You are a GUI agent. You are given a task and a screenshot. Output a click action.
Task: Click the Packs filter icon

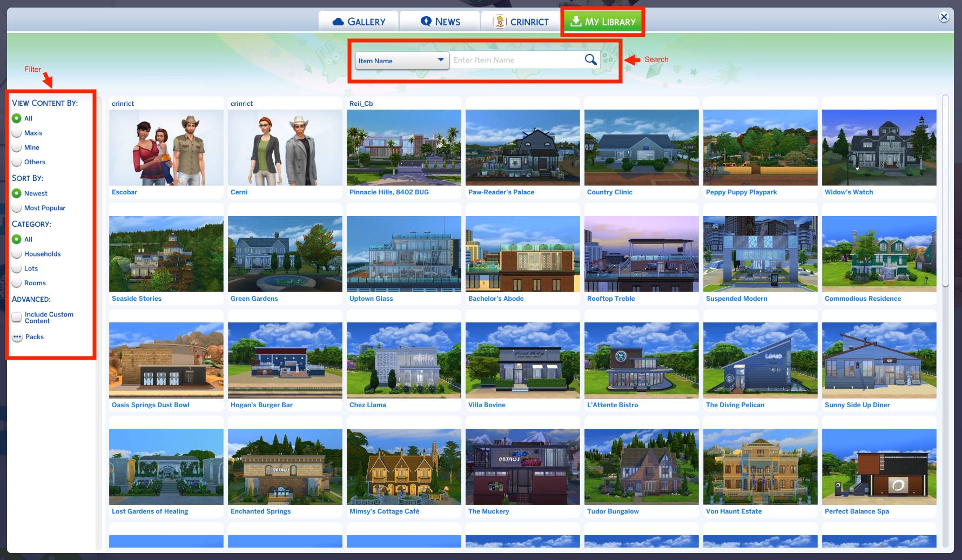tap(17, 336)
